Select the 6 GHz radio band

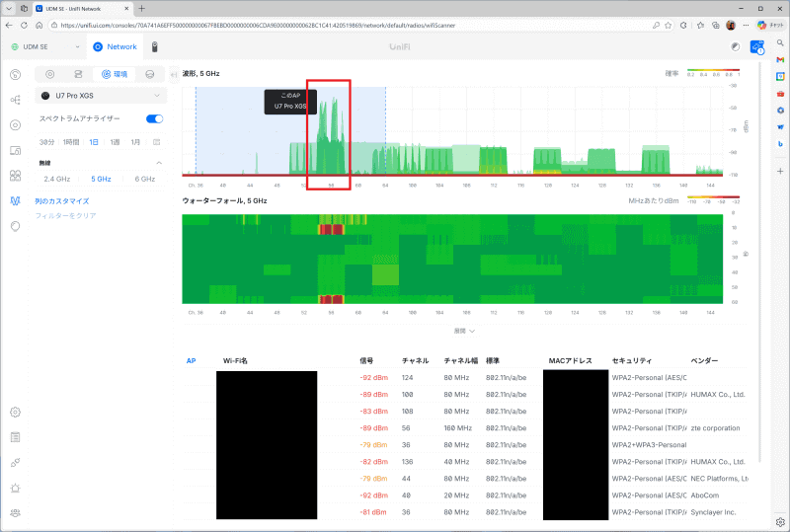[x=144, y=179]
